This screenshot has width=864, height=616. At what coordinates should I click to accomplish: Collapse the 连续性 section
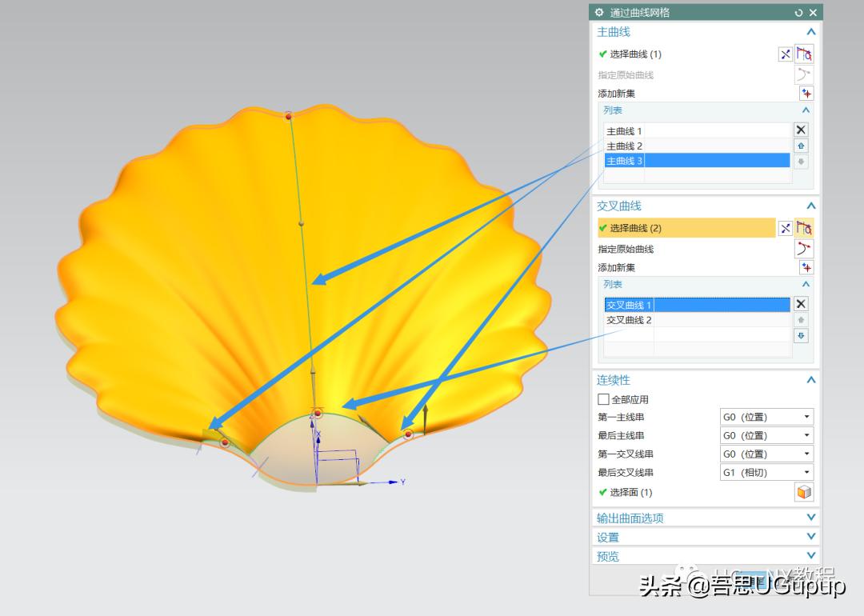pos(810,380)
